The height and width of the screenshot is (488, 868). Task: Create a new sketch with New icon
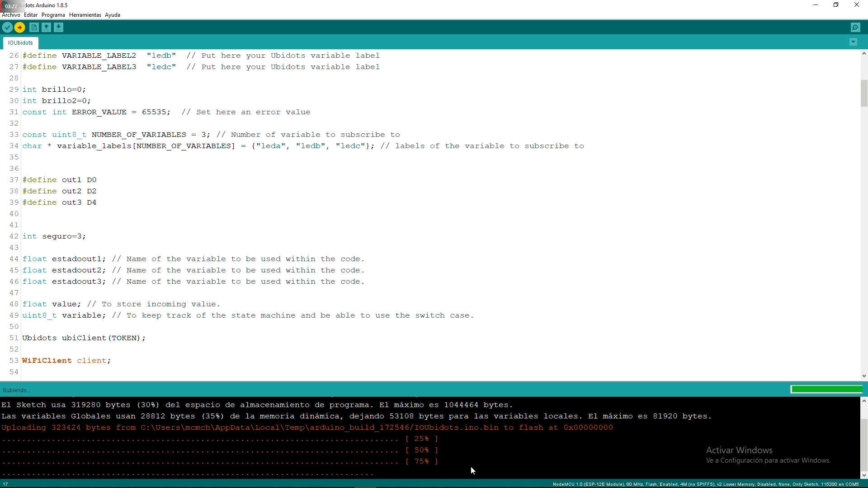tap(34, 28)
